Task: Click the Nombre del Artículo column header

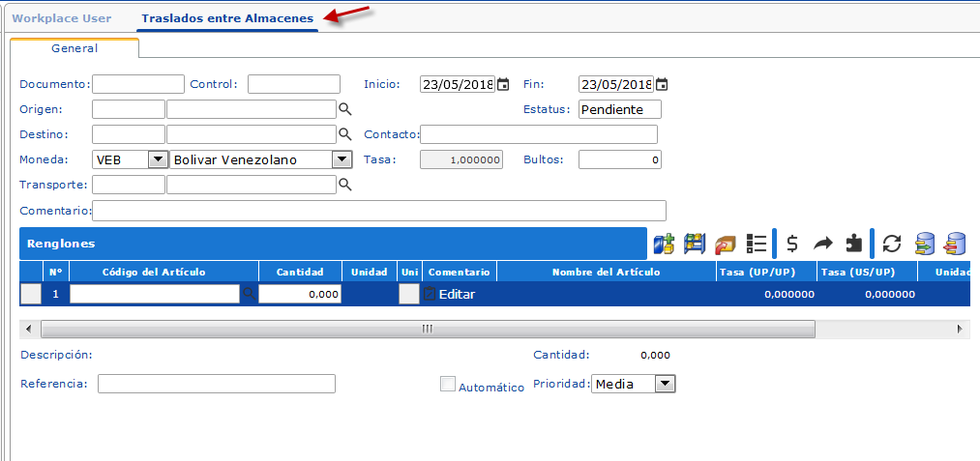Action: point(607,272)
